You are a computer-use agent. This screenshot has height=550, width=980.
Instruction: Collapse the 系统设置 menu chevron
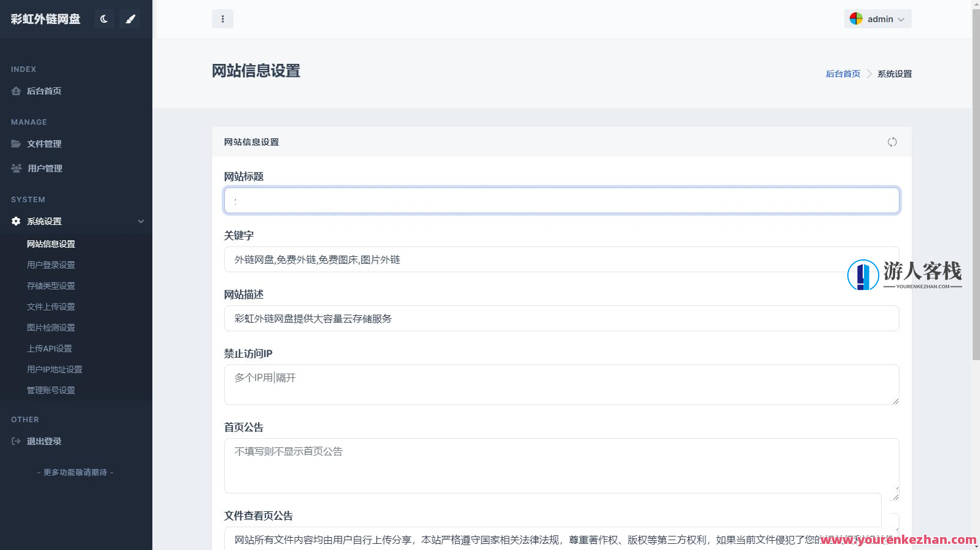coord(141,221)
